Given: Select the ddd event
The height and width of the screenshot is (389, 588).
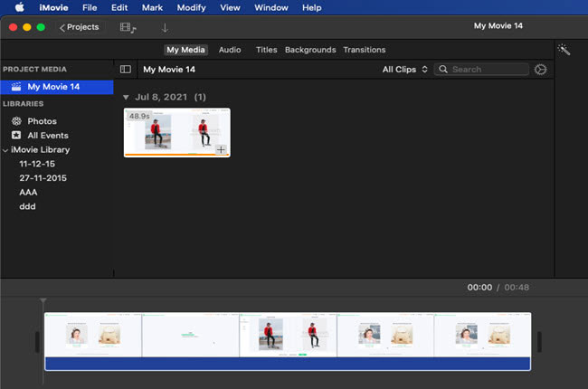Looking at the screenshot, I should pos(27,206).
